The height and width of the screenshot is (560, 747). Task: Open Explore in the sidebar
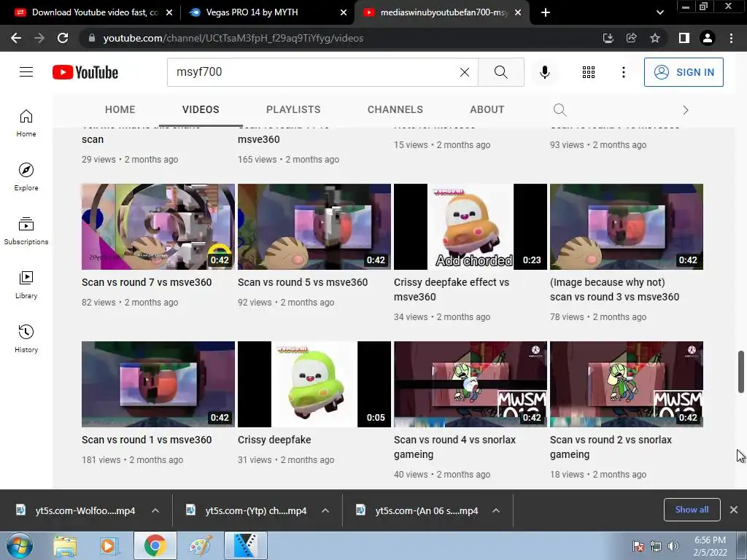click(x=26, y=177)
